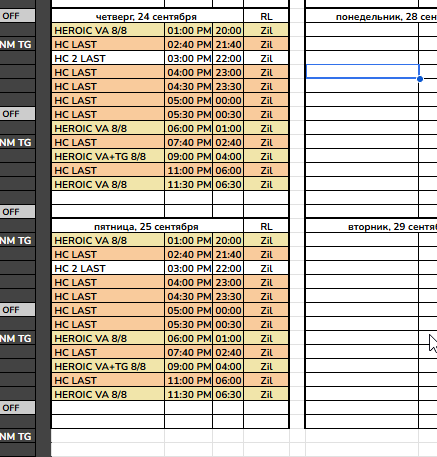Click HC LAST in the 05:30 PM четверг row
The height and width of the screenshot is (457, 437).
[x=108, y=114]
